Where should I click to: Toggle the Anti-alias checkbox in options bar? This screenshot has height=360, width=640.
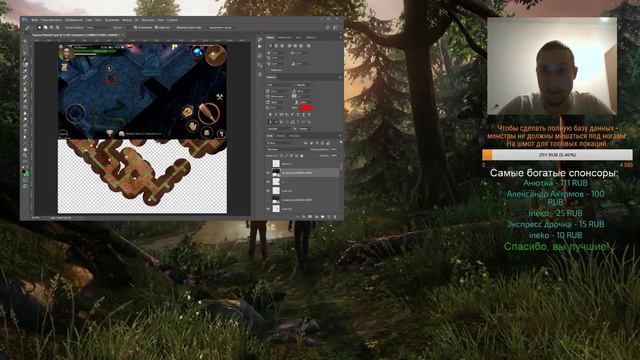(x=135, y=27)
